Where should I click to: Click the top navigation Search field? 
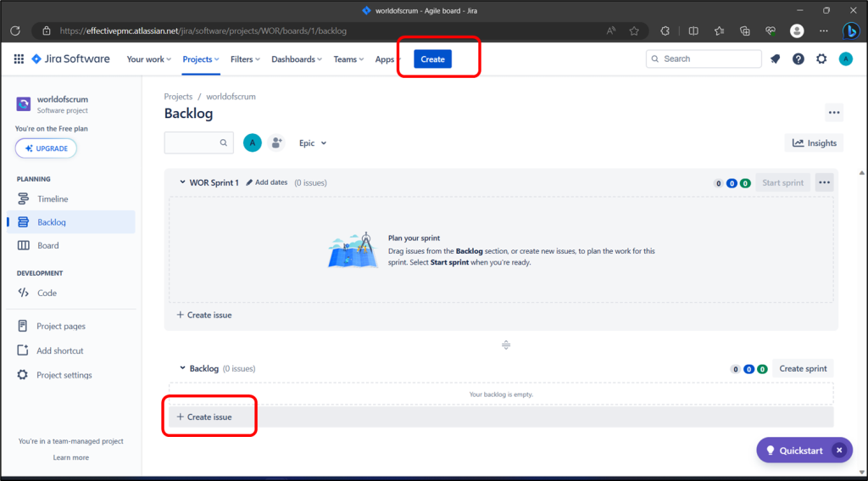click(x=704, y=59)
